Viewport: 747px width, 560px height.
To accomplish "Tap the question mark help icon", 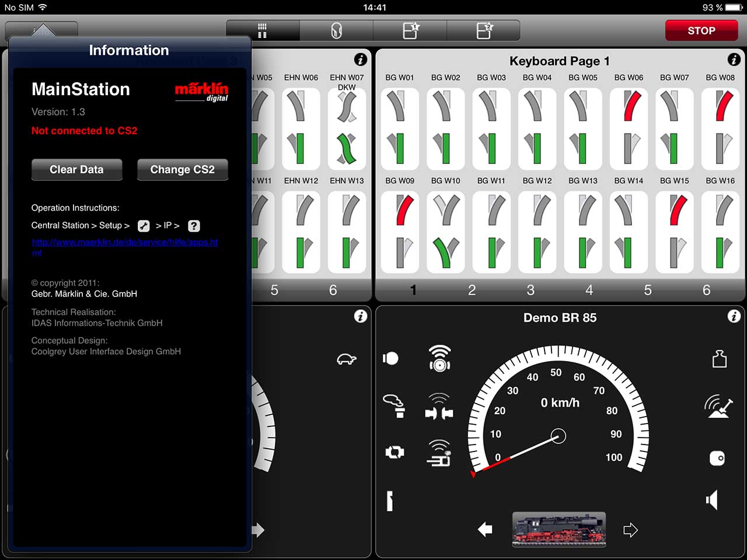I will point(194,226).
